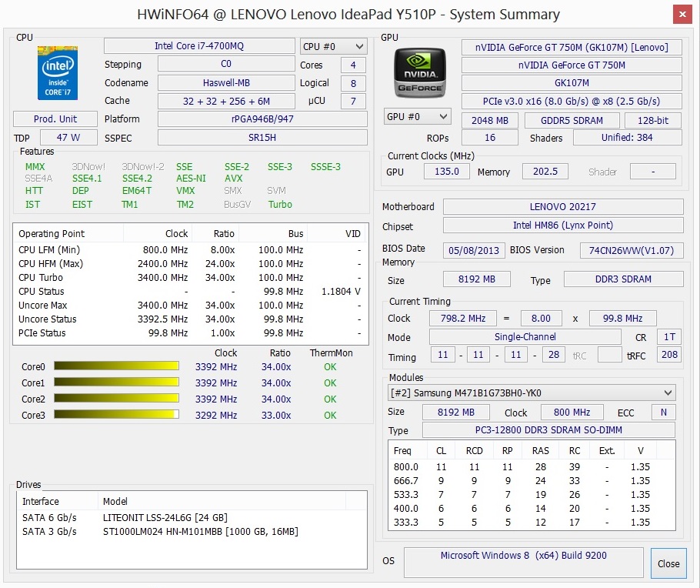The image size is (700, 588).
Task: Click the VID column header
Action: (x=338, y=233)
